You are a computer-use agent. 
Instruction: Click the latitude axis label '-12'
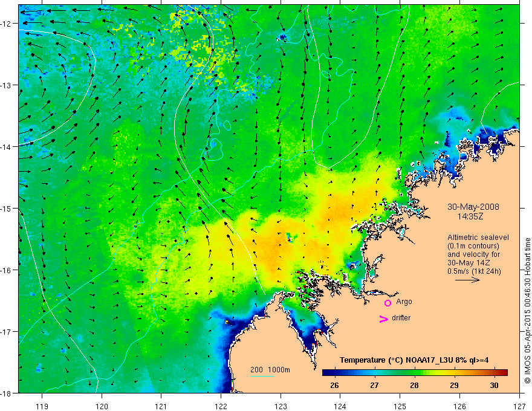point(6,24)
